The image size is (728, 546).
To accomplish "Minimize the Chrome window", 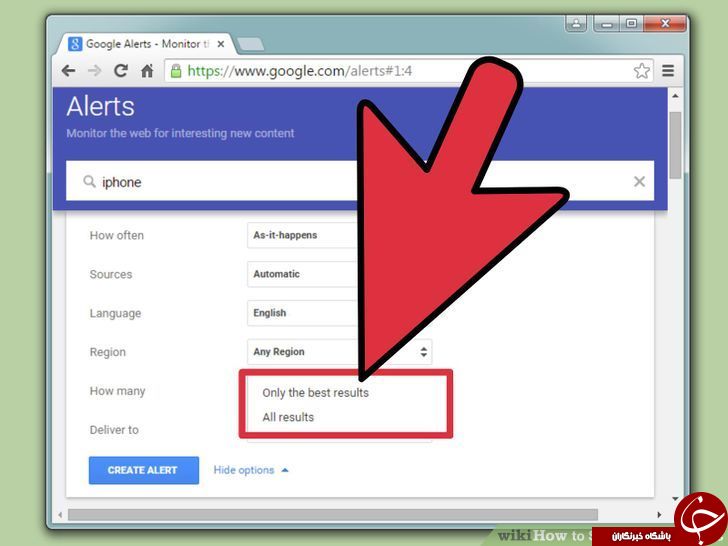I will point(607,23).
